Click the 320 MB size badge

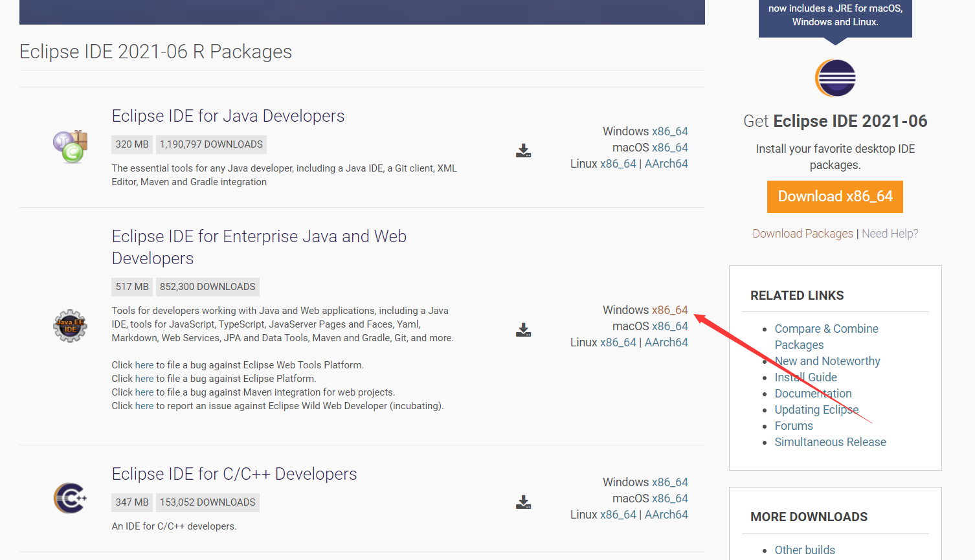pyautogui.click(x=132, y=144)
